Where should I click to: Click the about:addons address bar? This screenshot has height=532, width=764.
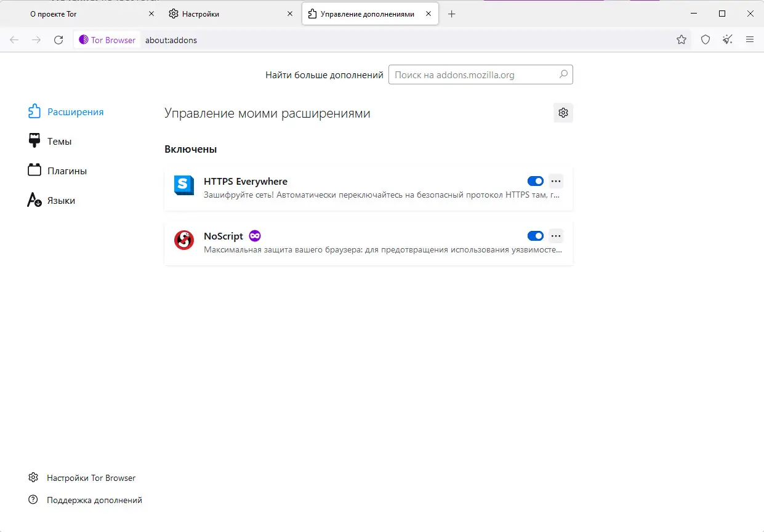click(406, 40)
